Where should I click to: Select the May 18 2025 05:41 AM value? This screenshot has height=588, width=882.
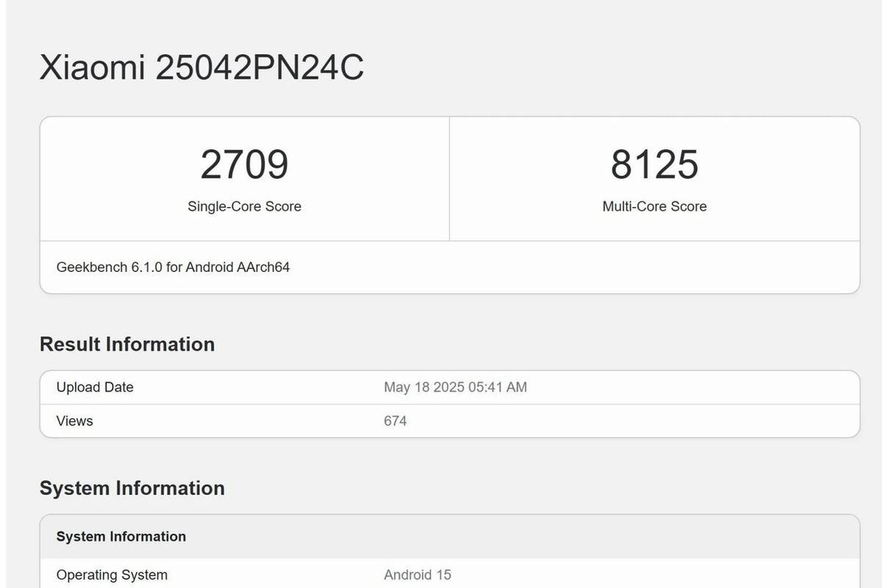click(455, 387)
